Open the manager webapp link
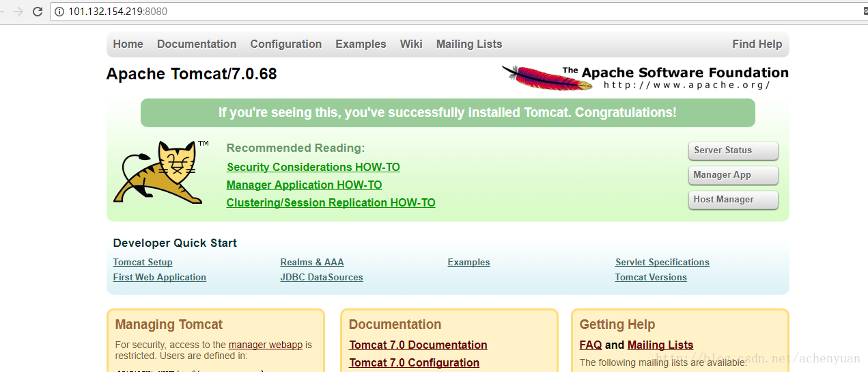This screenshot has height=372, width=868. tap(266, 345)
